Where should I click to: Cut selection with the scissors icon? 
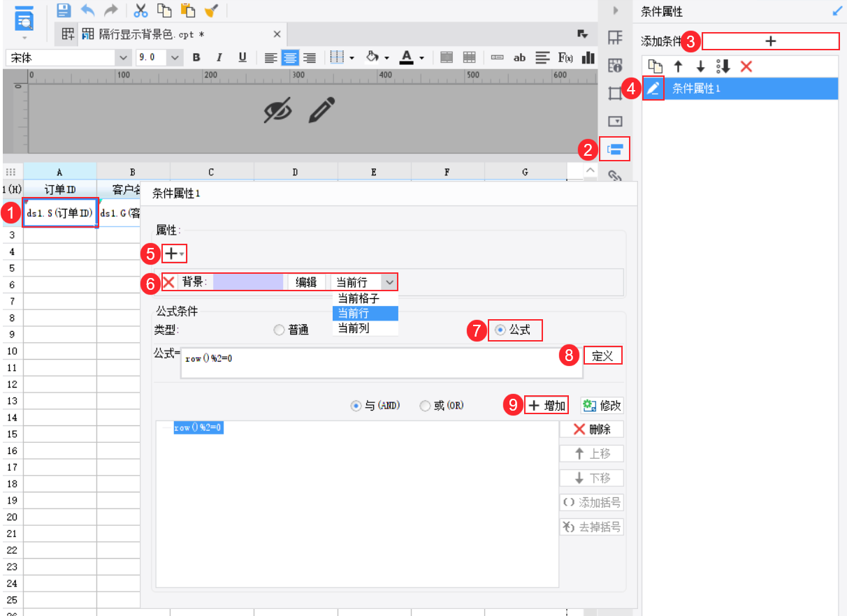pos(141,10)
